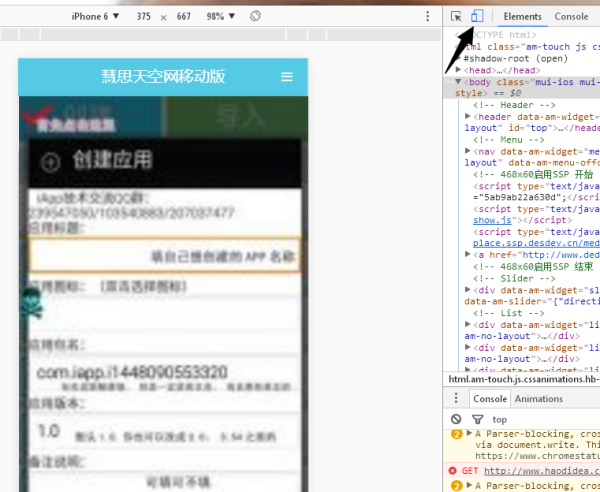Viewport: 600px width, 492px height.
Task: Click the 创建应用 heading
Action: pyautogui.click(x=112, y=160)
